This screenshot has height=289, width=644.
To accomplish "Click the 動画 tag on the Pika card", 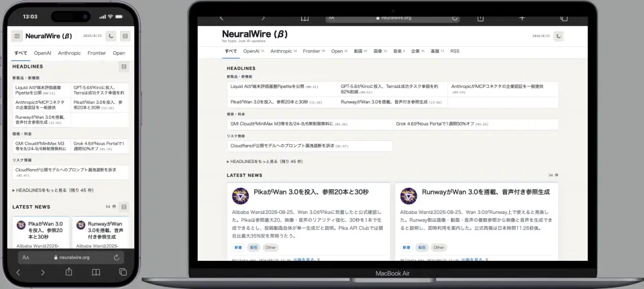I will click(254, 247).
